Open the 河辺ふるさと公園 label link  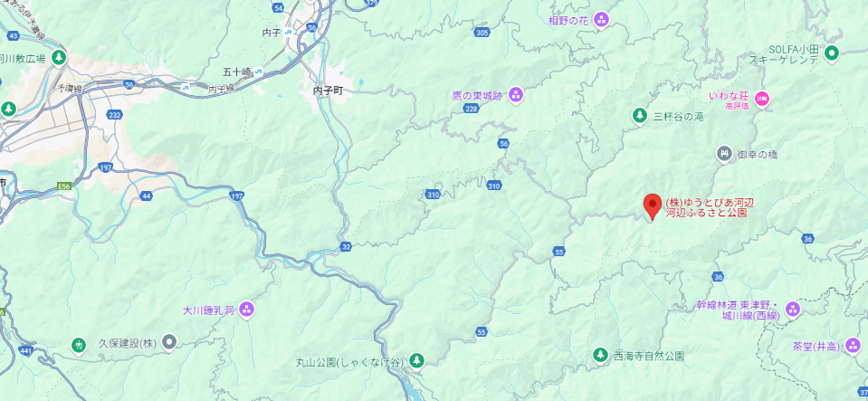[x=707, y=212]
